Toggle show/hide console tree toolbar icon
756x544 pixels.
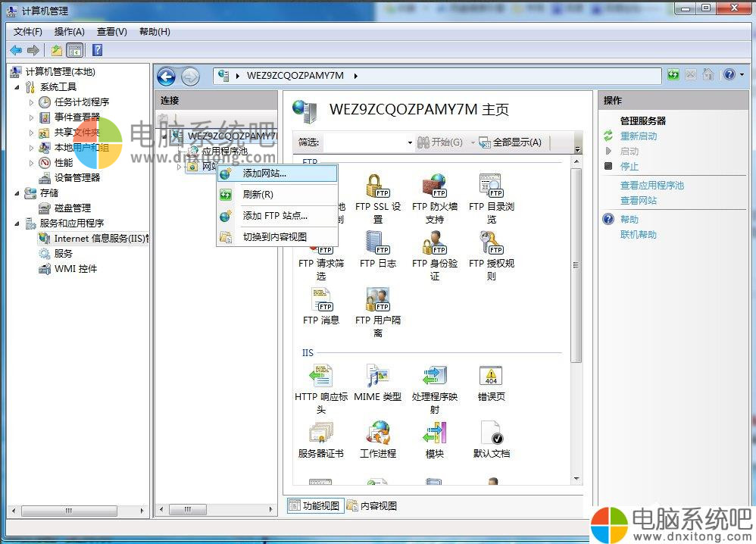(x=75, y=50)
